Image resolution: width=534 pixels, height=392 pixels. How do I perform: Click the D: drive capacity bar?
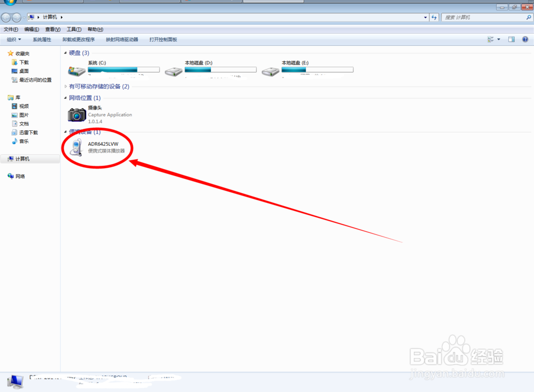[x=221, y=69]
